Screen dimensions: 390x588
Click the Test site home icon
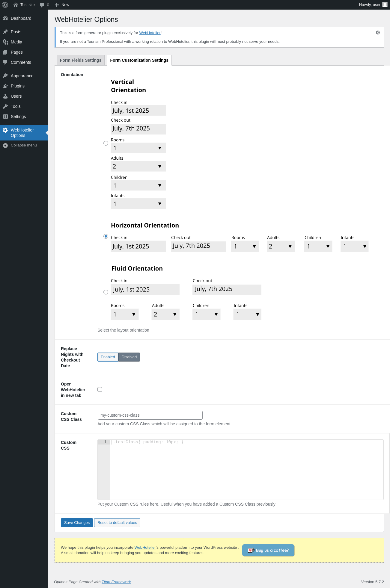pyautogui.click(x=16, y=5)
